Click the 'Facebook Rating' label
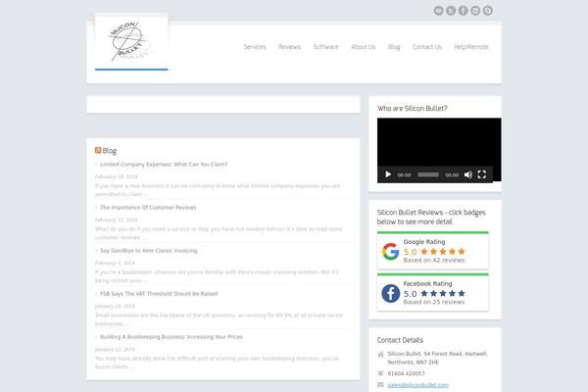Viewport: 588px width, 392px height. pos(427,284)
